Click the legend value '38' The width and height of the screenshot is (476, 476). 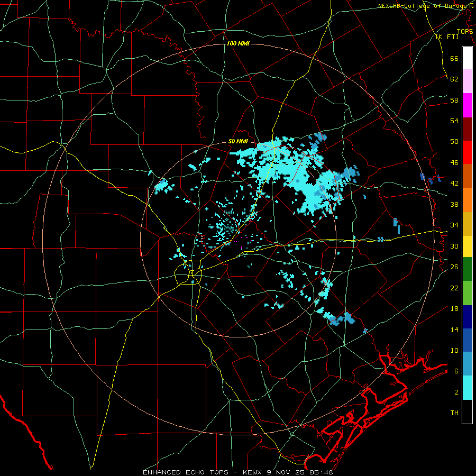tap(454, 204)
